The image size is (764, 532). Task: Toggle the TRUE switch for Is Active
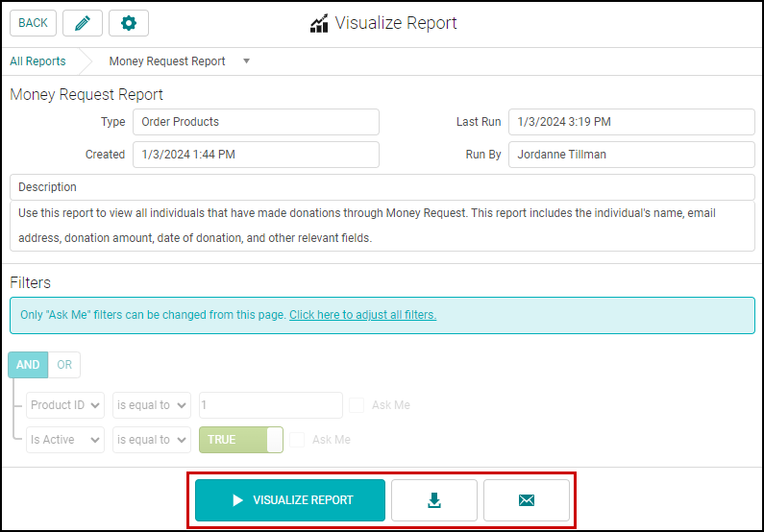click(x=241, y=440)
